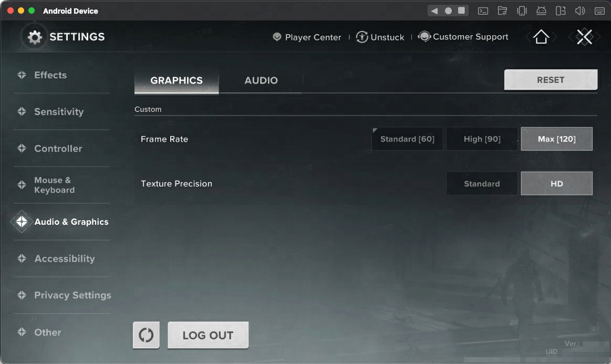Click the volume speaker icon

(x=580, y=11)
